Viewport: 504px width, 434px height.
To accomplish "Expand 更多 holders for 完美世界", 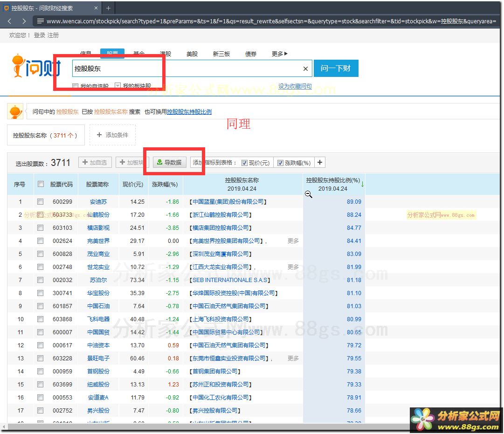I will pos(293,241).
